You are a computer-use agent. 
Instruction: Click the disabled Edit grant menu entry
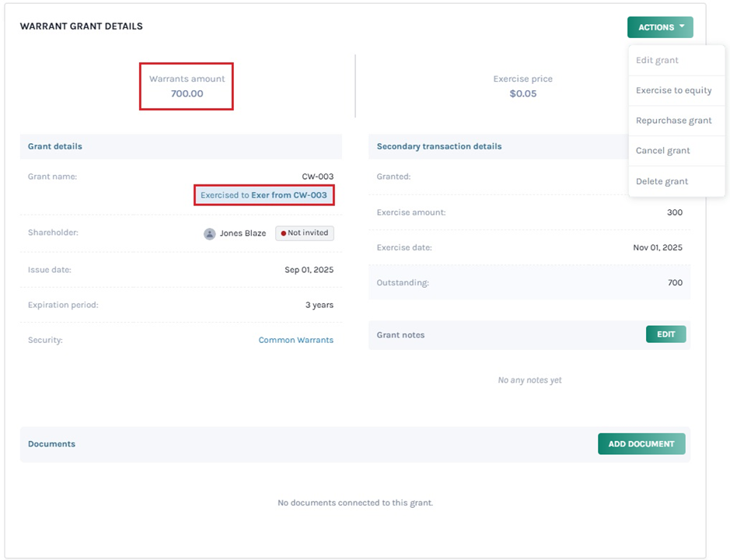tap(657, 60)
